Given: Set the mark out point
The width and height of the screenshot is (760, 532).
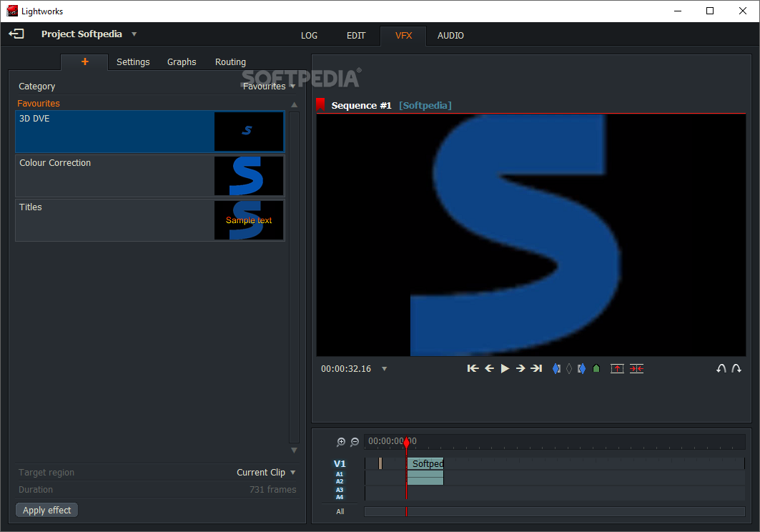Looking at the screenshot, I should click(582, 368).
